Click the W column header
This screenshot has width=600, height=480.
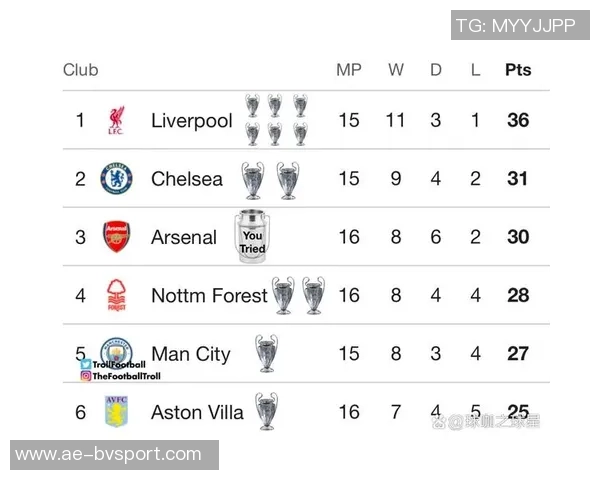pyautogui.click(x=396, y=70)
